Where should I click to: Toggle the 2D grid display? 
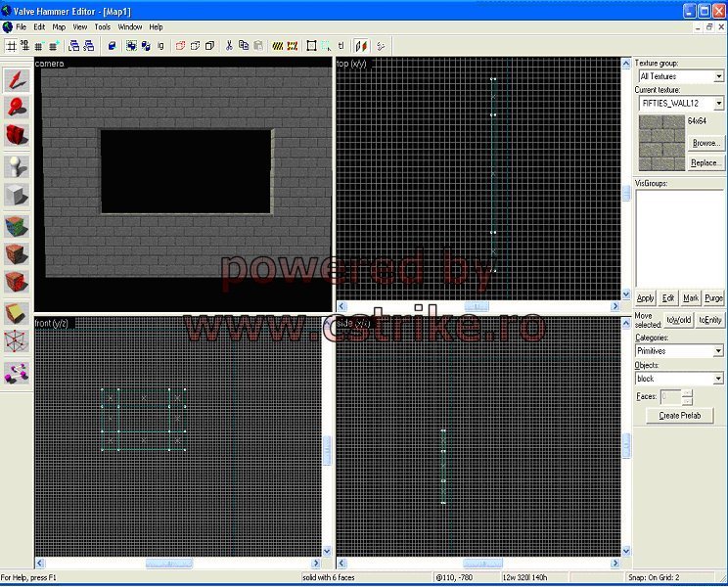tap(12, 45)
